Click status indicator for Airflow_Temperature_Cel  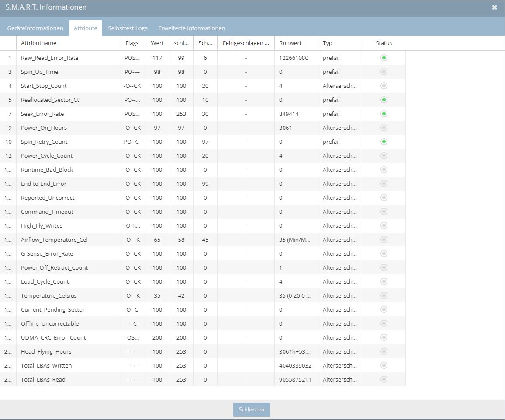(x=384, y=240)
